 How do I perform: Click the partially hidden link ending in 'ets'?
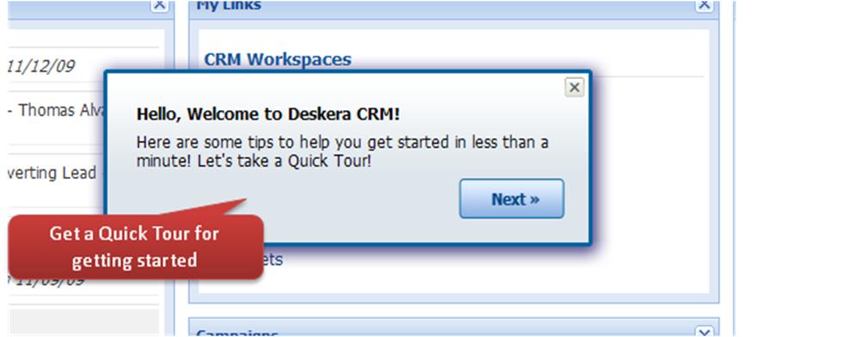coord(273,260)
